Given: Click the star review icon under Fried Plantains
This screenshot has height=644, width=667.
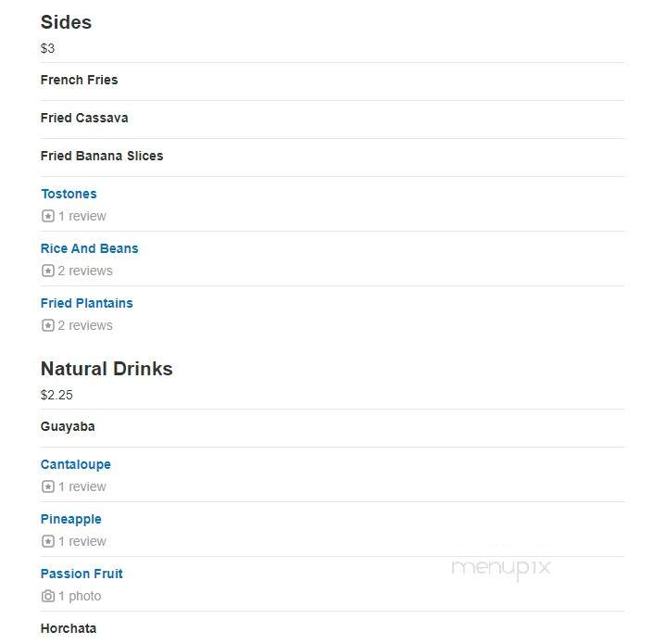Looking at the screenshot, I should point(47,325).
